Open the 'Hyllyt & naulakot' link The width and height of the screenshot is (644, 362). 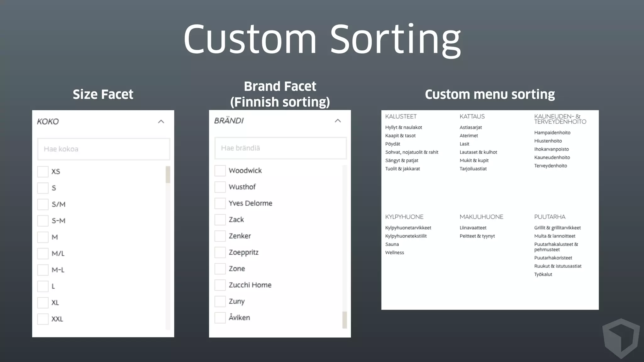point(403,127)
